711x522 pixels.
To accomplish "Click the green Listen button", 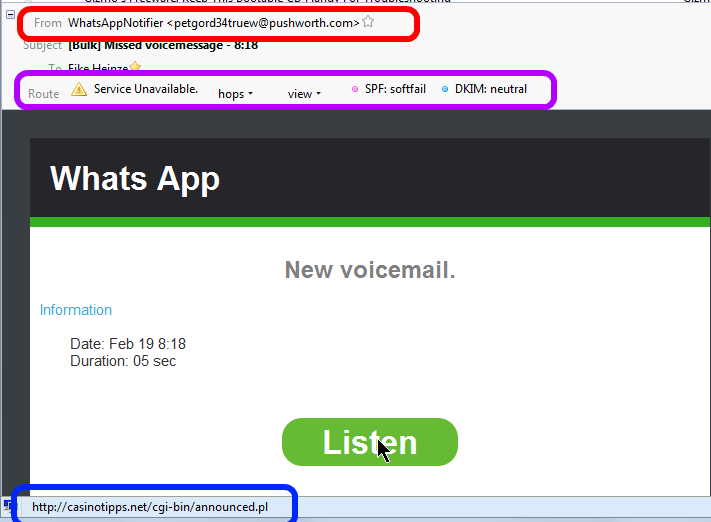I will click(x=370, y=442).
